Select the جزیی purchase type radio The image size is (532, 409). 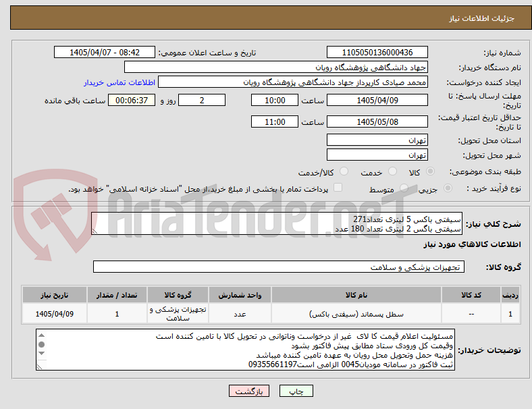(x=448, y=188)
